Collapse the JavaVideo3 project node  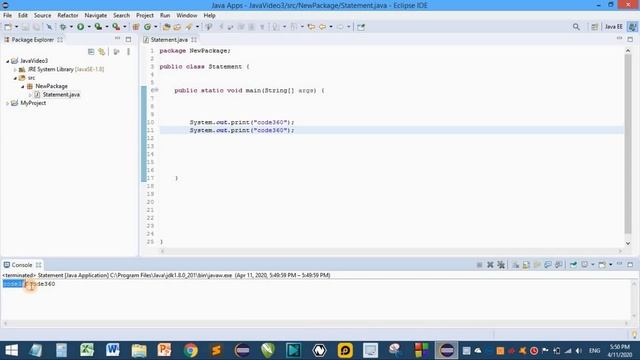pos(7,61)
